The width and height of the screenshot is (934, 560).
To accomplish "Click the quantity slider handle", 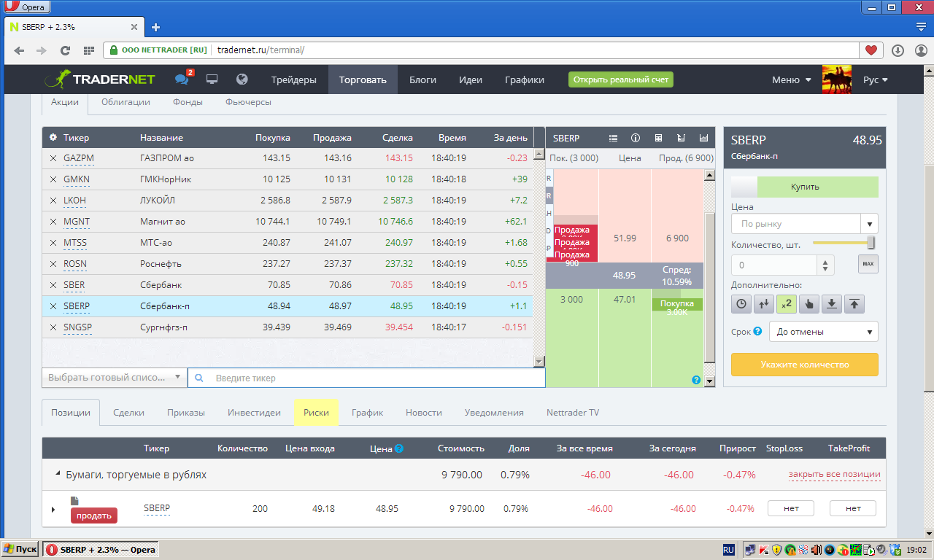I will [x=871, y=243].
